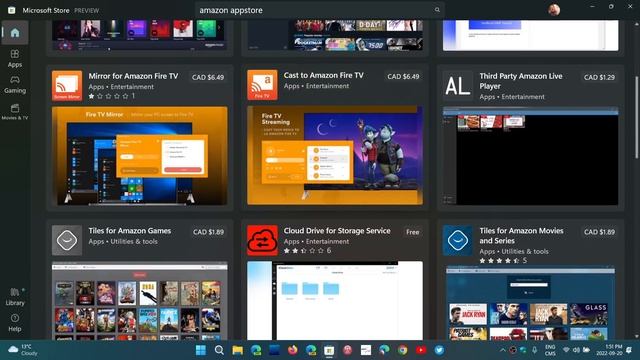Click the Free badge for Cloud Drive for Storage Service
The image size is (640, 360).
pos(413,232)
